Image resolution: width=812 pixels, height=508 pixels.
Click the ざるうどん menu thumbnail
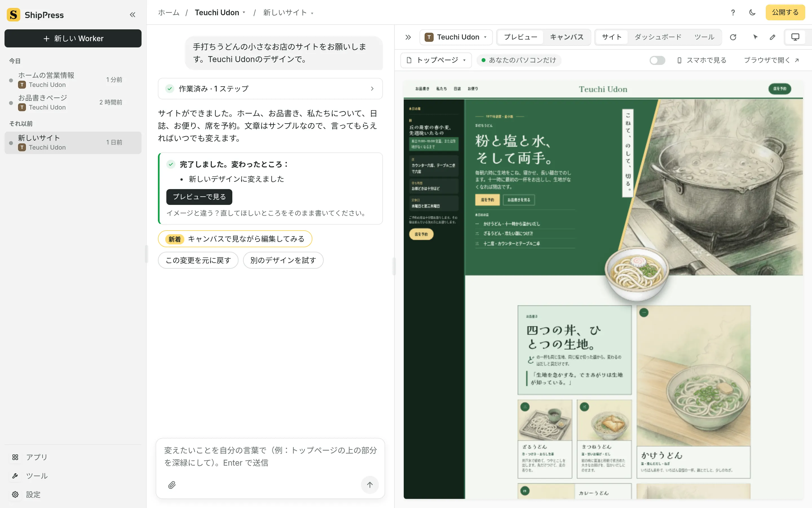pos(545,420)
